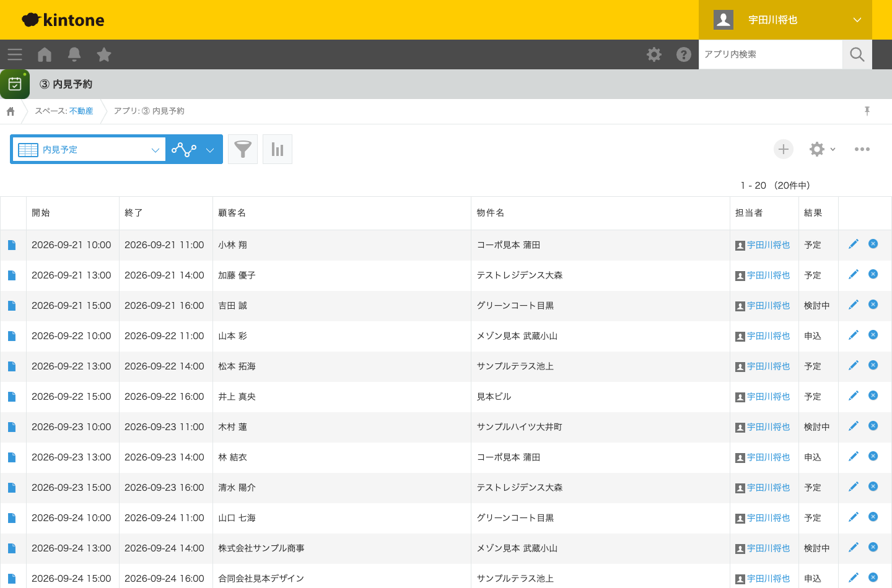892x588 pixels.
Task: Delete the 吉田 誠 record
Action: click(873, 305)
